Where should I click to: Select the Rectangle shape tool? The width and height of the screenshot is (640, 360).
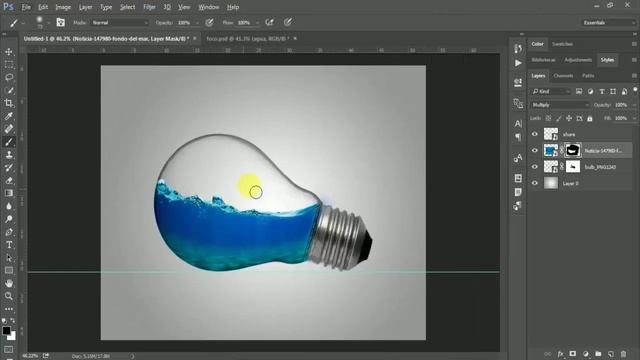coord(9,271)
